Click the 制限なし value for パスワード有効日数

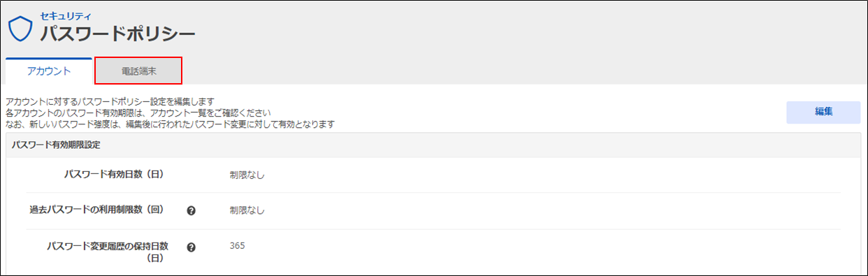[247, 175]
